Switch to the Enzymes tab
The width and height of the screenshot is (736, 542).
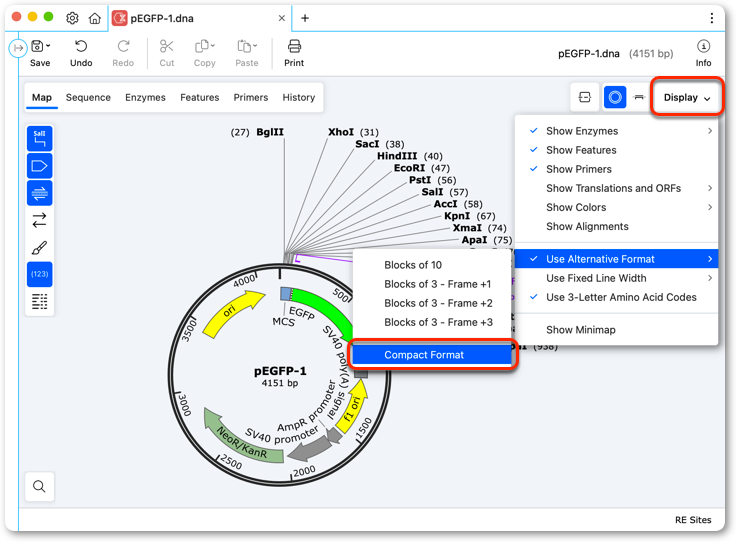point(146,98)
